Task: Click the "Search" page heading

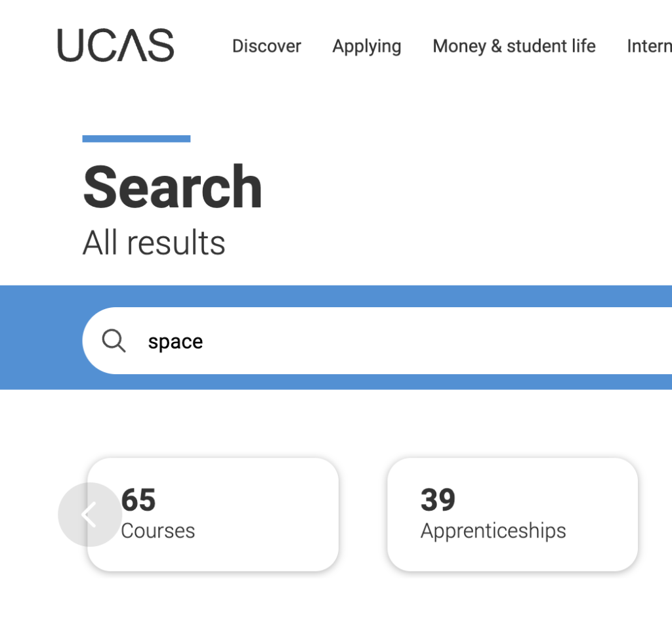Action: pos(173,187)
